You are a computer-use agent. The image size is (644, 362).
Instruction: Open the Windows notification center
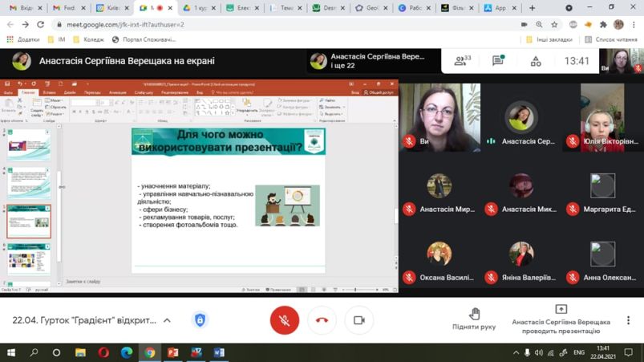pos(629,352)
